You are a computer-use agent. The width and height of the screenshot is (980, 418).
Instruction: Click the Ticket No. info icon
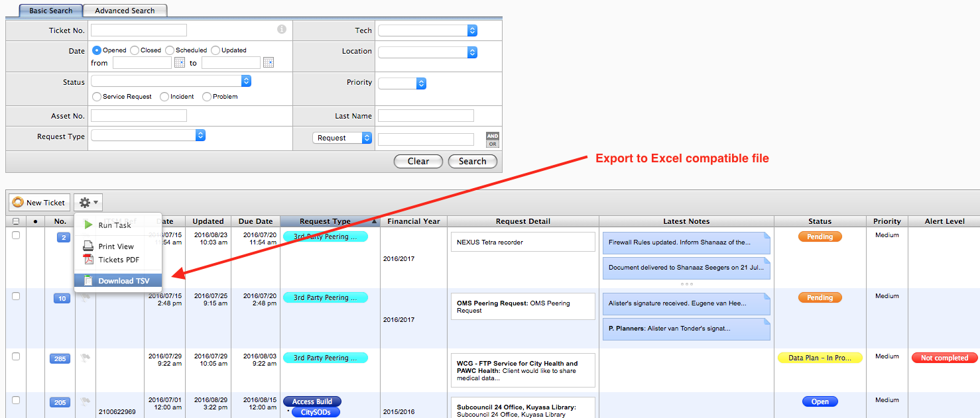(x=282, y=30)
